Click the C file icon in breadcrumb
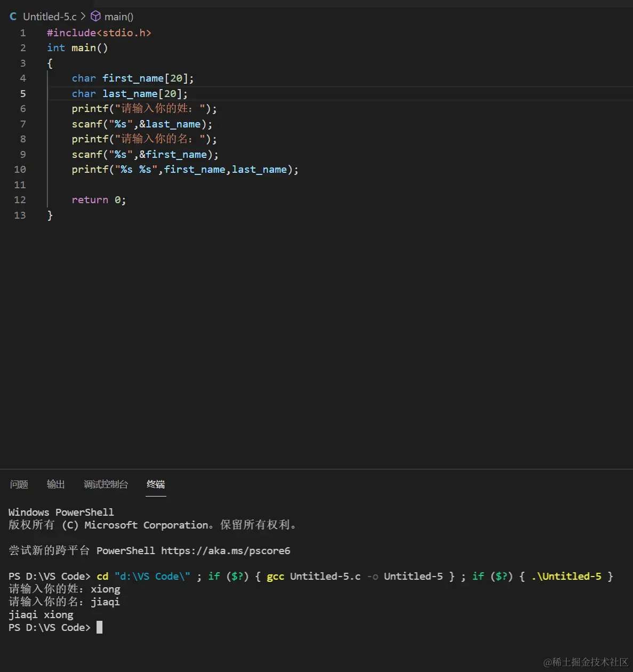 pos(13,17)
